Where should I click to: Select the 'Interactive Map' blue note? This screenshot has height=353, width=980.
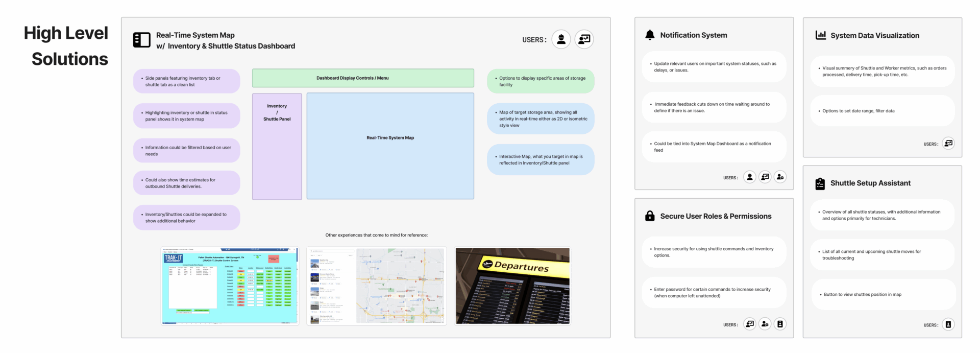click(541, 160)
